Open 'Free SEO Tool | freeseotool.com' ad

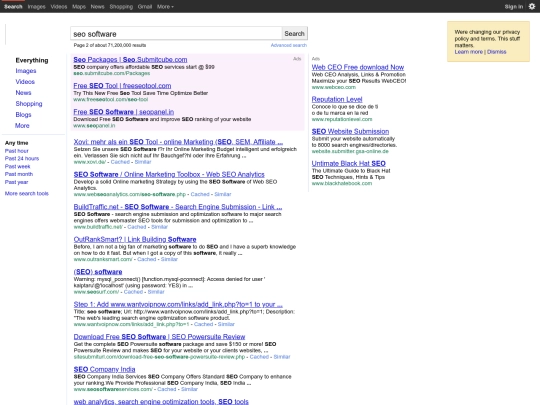pos(122,86)
